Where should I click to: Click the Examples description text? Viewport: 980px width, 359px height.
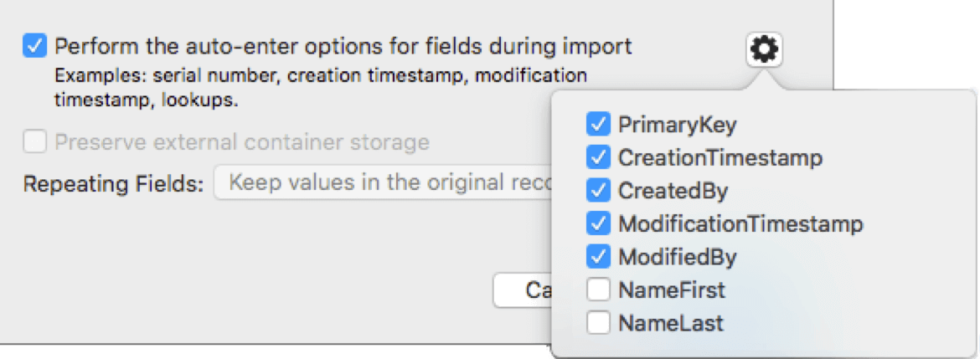pyautogui.click(x=321, y=88)
